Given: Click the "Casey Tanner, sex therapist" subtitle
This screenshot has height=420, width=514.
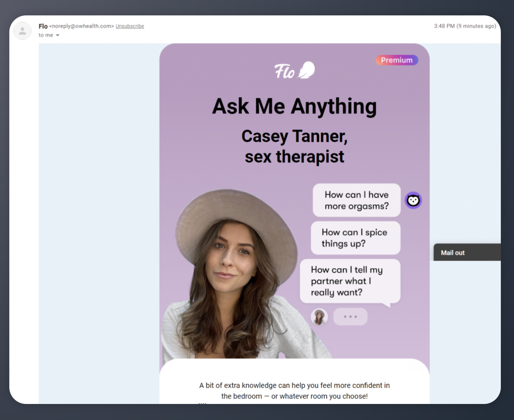Looking at the screenshot, I should (x=294, y=146).
